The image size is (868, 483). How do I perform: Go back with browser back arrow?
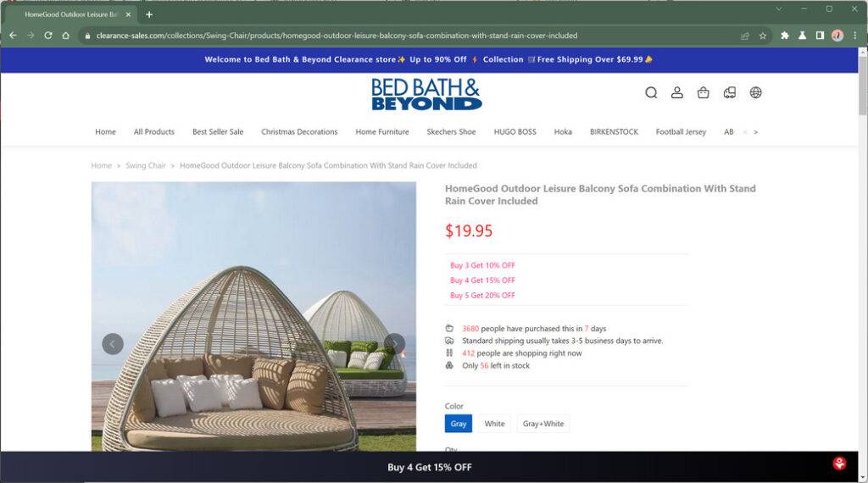point(14,36)
